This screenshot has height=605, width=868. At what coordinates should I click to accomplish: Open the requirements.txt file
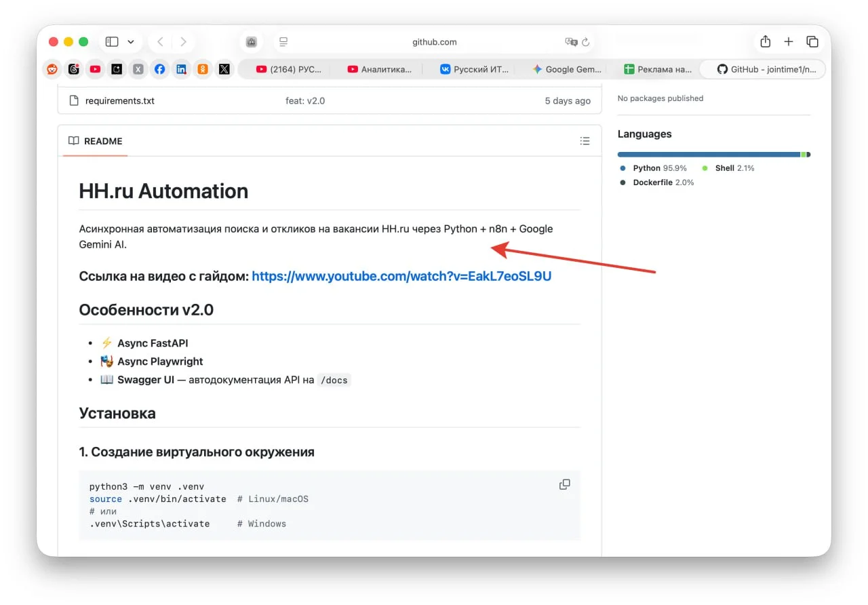click(x=119, y=101)
